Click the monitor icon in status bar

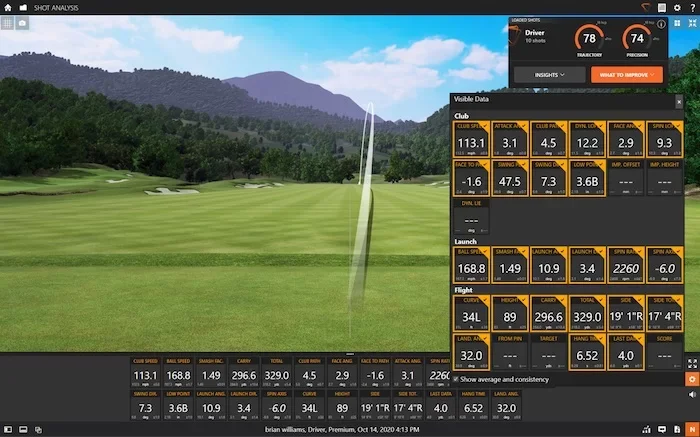click(x=662, y=429)
